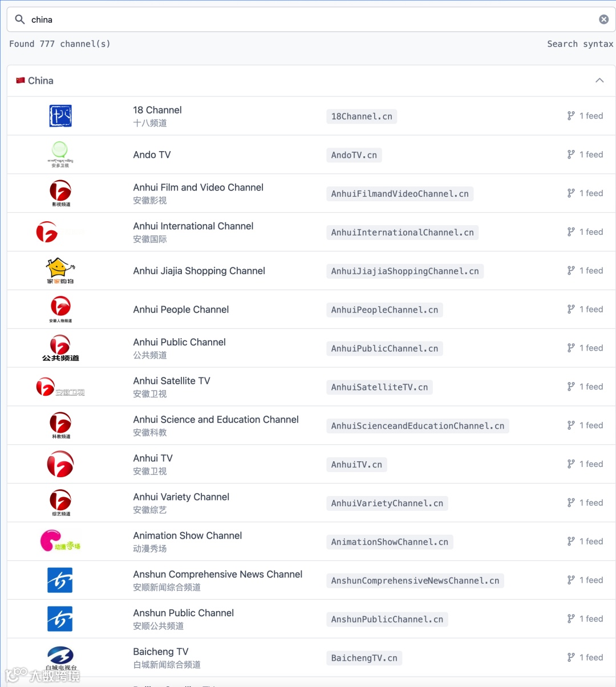Click the Ando TV logo
This screenshot has height=687, width=616.
(x=60, y=155)
